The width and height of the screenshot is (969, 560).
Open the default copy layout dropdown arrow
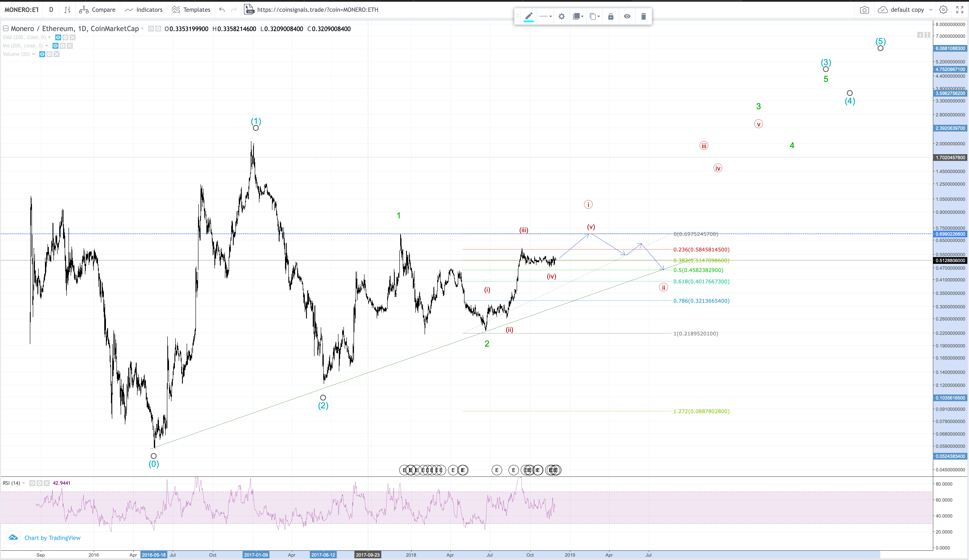point(931,10)
